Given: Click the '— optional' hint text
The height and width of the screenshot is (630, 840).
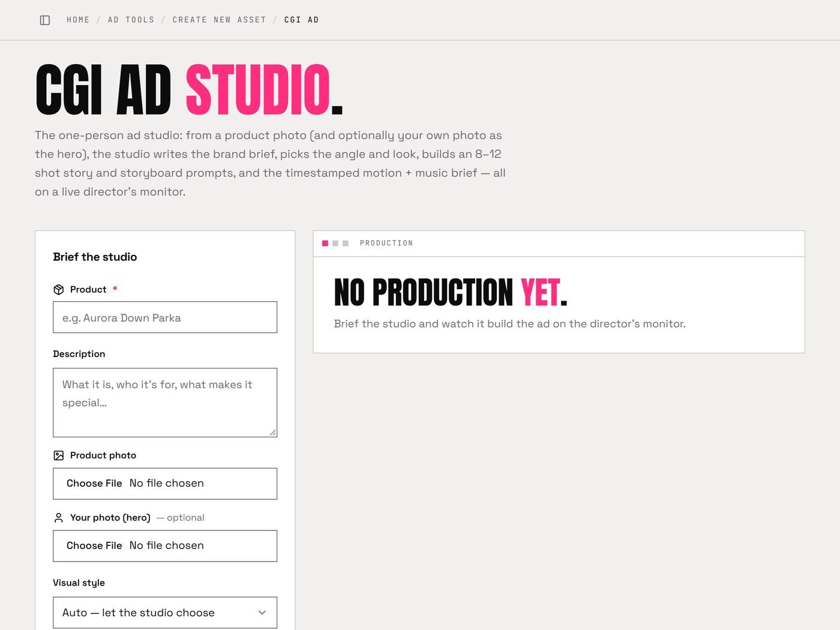Looking at the screenshot, I should pyautogui.click(x=181, y=518).
